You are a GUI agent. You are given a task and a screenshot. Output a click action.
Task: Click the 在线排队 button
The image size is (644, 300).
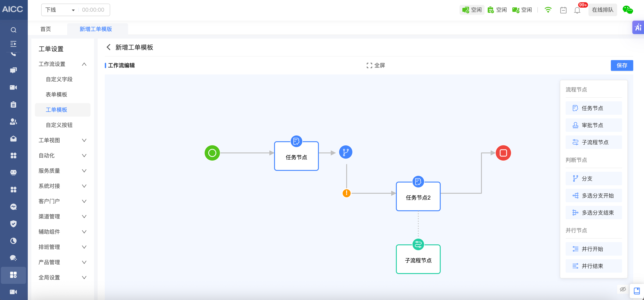tap(602, 10)
